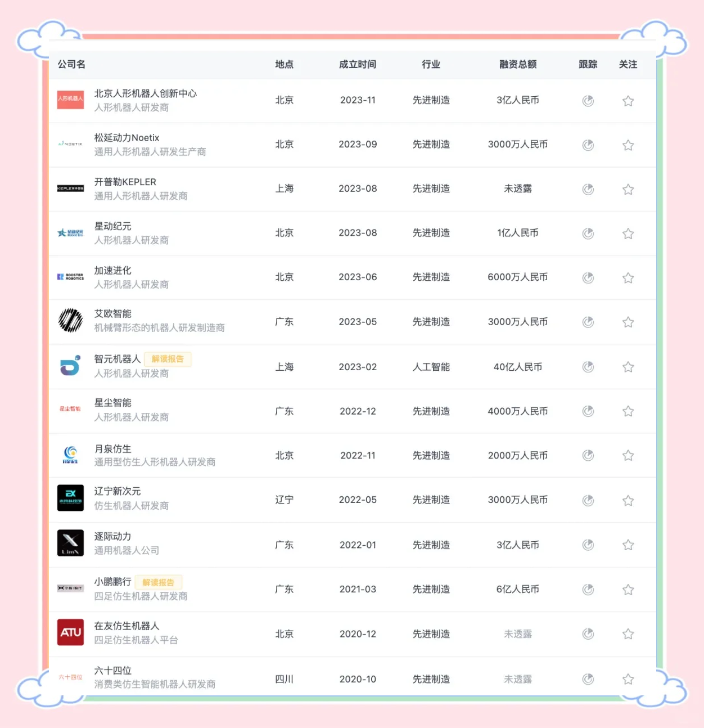Click the 智元机器人 blue logo thumbnail
This screenshot has width=704, height=728.
70,366
